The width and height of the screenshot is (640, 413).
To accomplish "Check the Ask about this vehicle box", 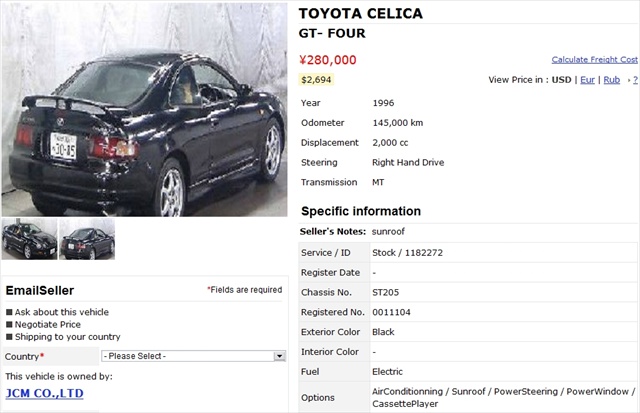I will [9, 311].
